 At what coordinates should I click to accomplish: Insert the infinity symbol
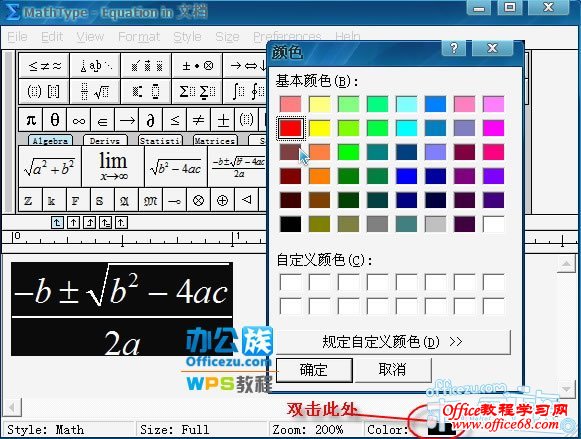79,120
